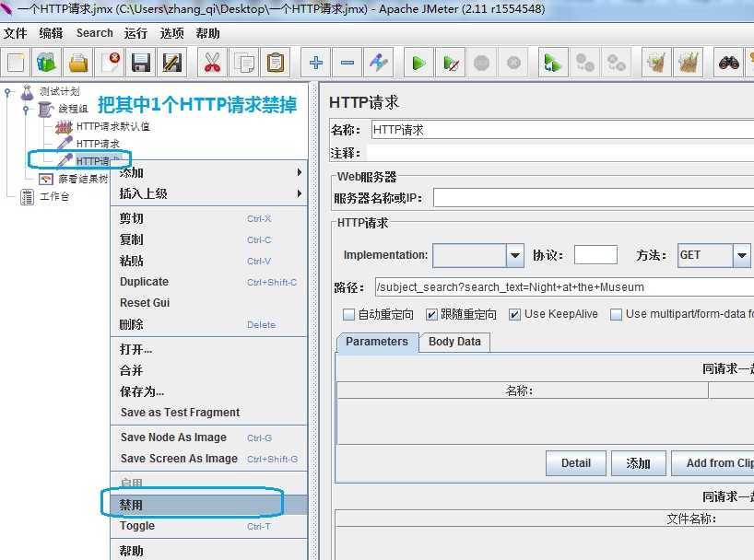Select HTTP请求默认值 in the tree
The image size is (754, 560).
point(113,126)
